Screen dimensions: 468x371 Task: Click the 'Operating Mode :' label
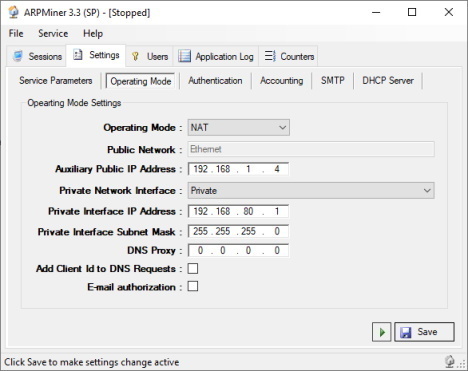[x=143, y=128]
